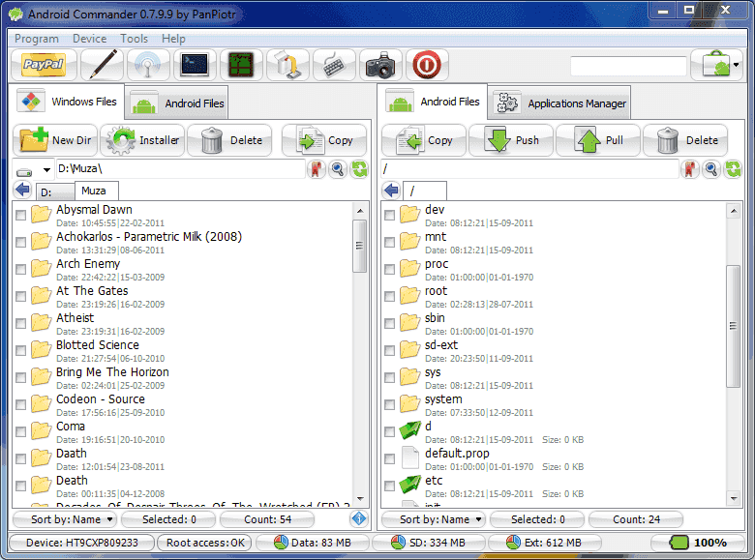Open the Tools menu
Screen dimensions: 755x560
(x=134, y=39)
